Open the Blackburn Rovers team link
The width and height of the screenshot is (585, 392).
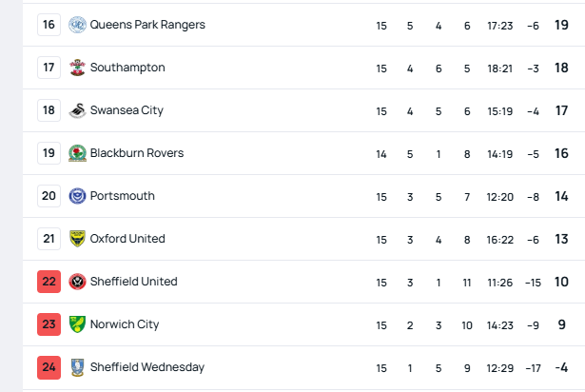pyautogui.click(x=137, y=153)
